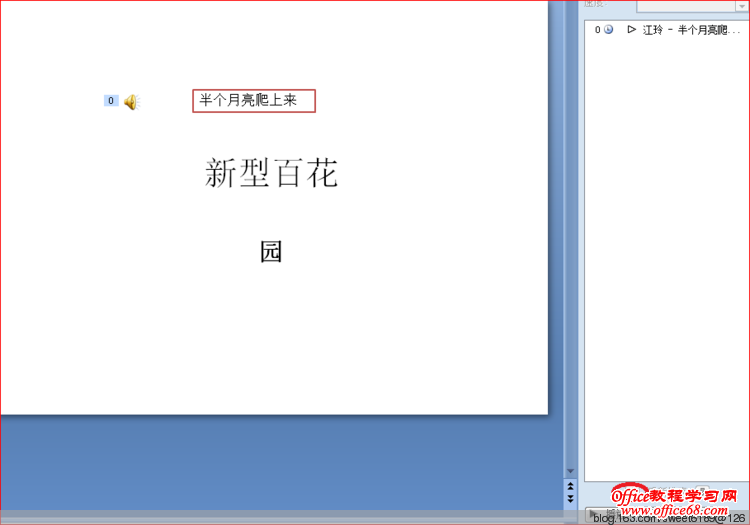Click the animation order tag 0 beside the speaker

[x=111, y=101]
